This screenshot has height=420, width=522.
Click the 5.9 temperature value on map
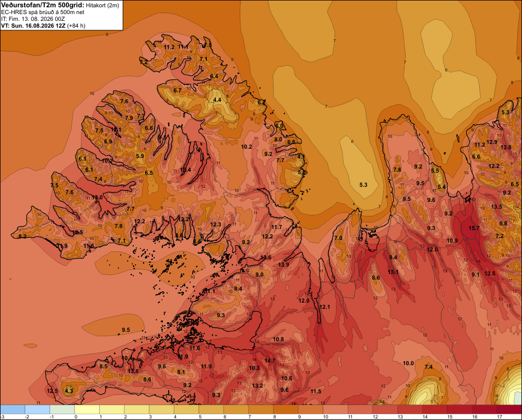[x=140, y=156]
